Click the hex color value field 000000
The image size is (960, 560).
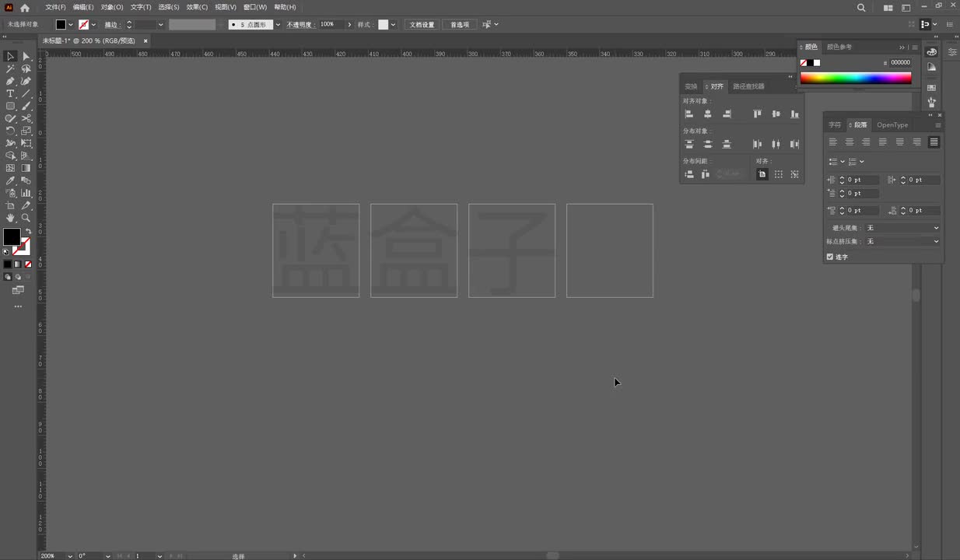tap(900, 62)
